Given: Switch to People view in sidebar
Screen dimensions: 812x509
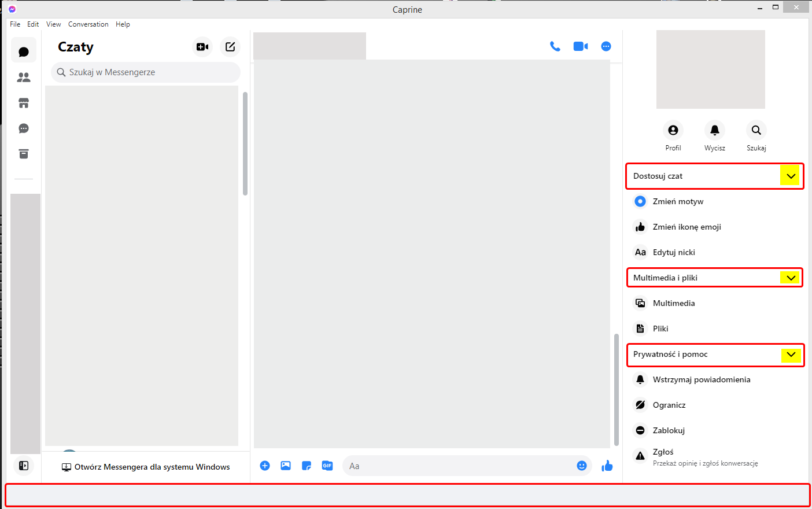Looking at the screenshot, I should (x=24, y=76).
